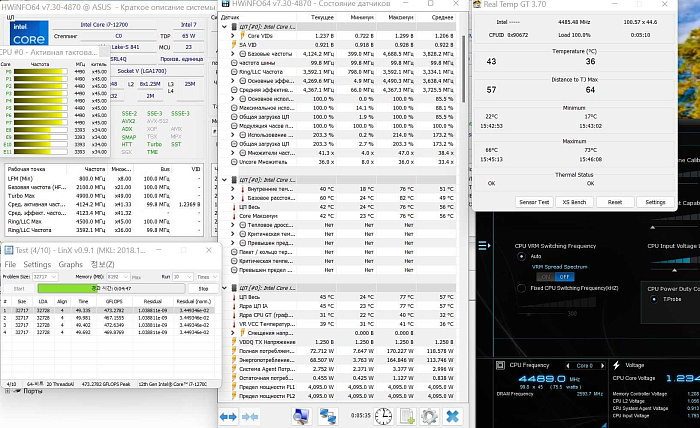Click the log file with green plus icon
The height and width of the screenshot is (428, 700).
407,417
